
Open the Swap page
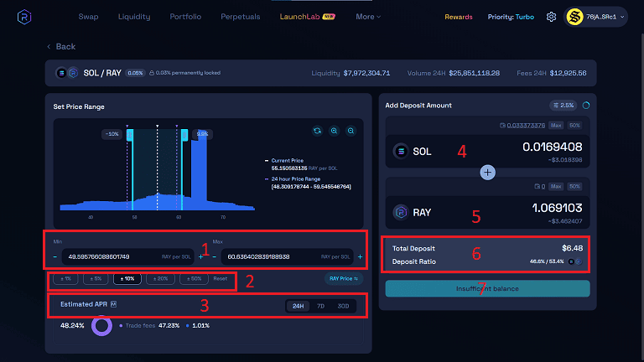click(88, 17)
